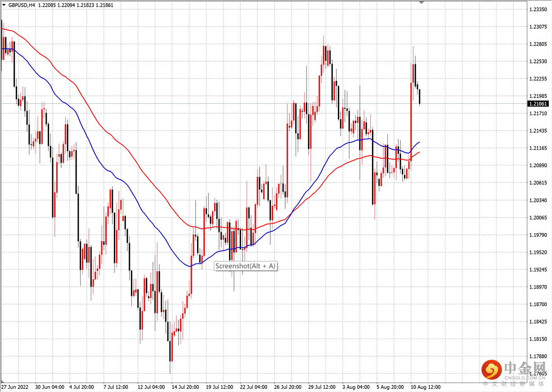
Task: Click price axis label 1.19520
Action: point(538,252)
